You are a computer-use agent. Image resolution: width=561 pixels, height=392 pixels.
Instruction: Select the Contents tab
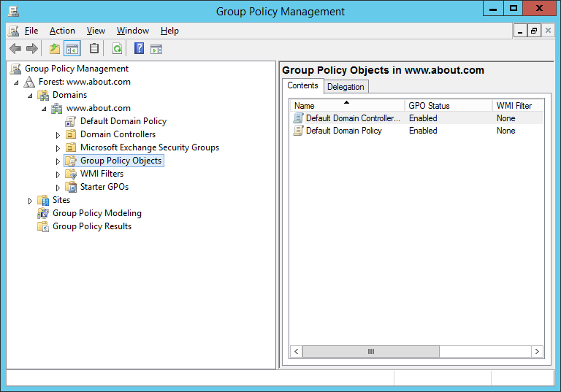[302, 86]
